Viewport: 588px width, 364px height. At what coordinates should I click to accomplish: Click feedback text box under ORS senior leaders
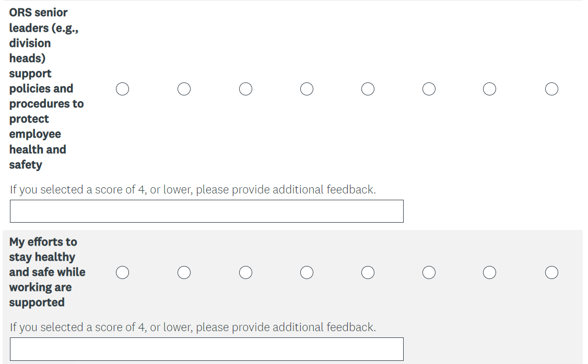pos(206,211)
